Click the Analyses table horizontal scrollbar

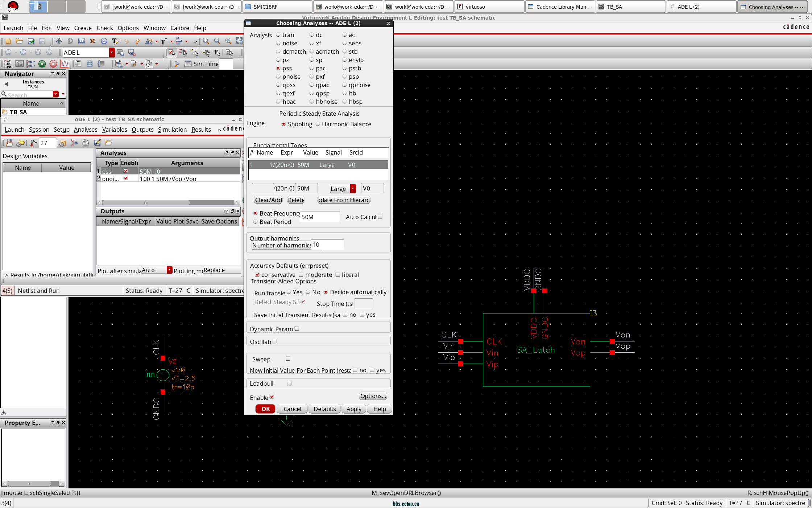coord(146,202)
